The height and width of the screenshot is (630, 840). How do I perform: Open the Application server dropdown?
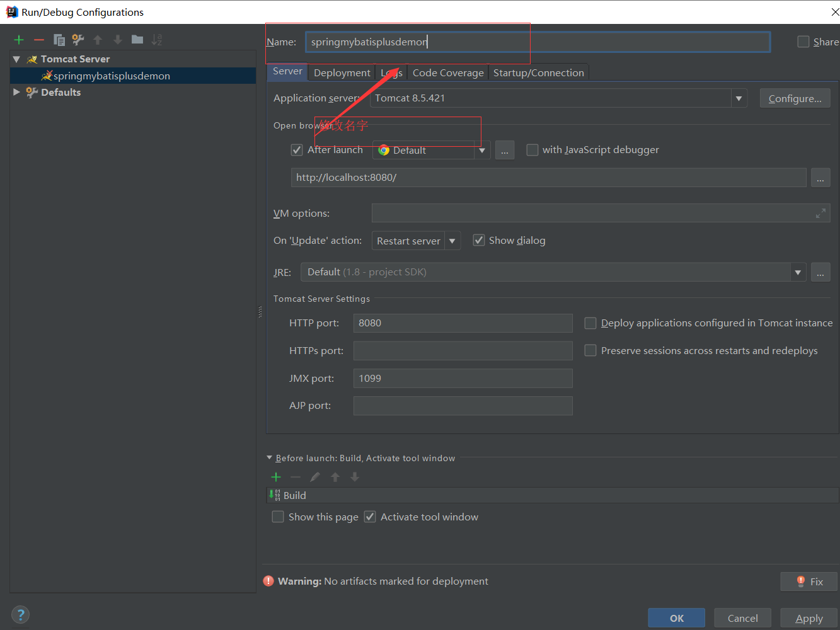739,98
